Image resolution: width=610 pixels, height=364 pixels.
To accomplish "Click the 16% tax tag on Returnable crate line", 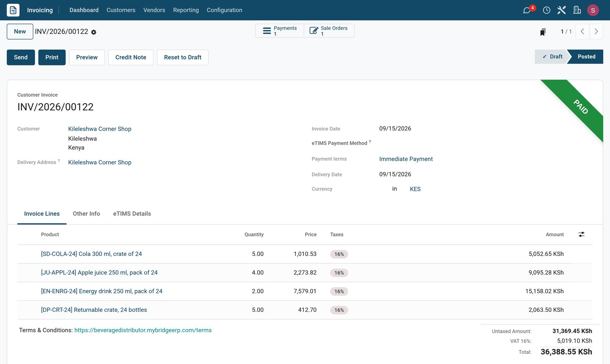I will 339,310.
